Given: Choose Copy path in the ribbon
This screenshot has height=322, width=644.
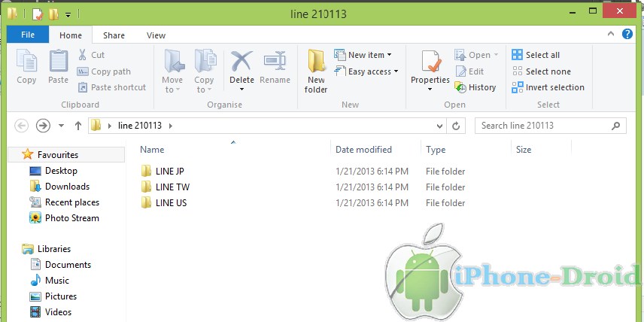Looking at the screenshot, I should click(104, 71).
